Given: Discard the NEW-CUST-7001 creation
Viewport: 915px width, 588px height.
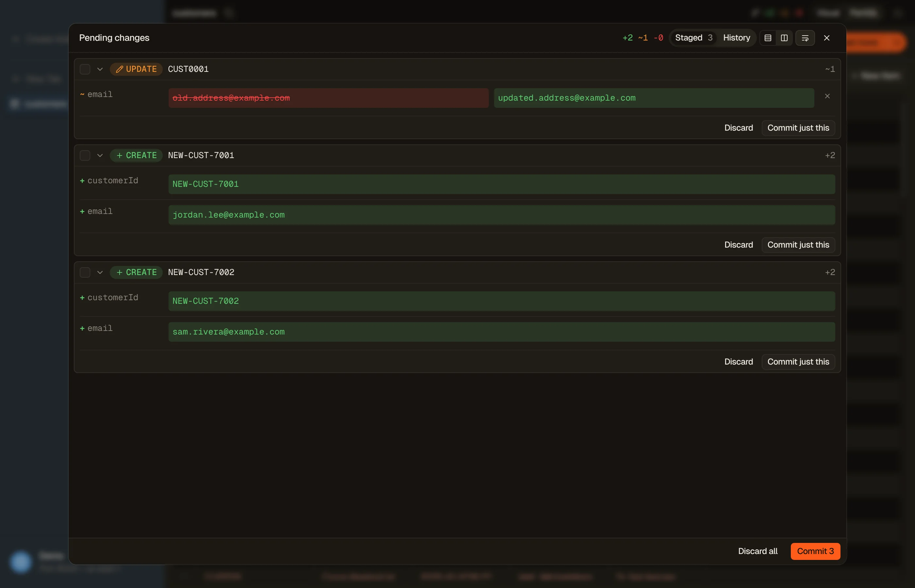Looking at the screenshot, I should (739, 245).
